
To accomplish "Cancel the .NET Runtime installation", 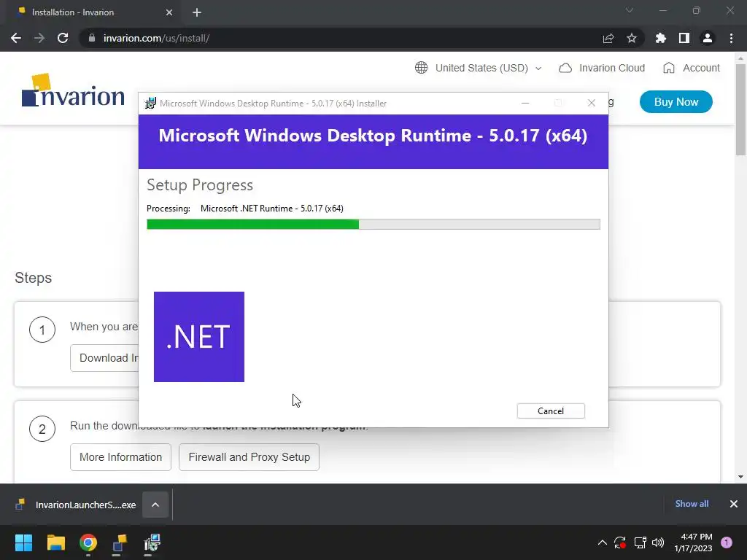I will 551,411.
